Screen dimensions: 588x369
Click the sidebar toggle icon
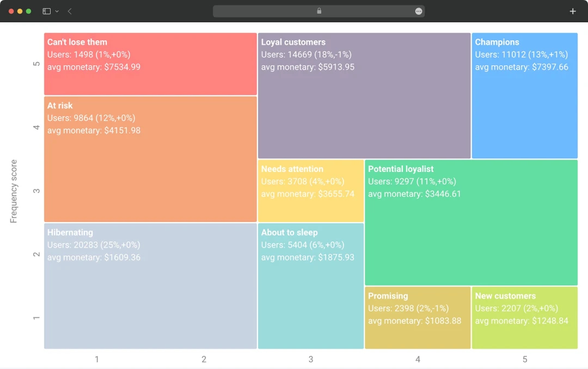(46, 11)
